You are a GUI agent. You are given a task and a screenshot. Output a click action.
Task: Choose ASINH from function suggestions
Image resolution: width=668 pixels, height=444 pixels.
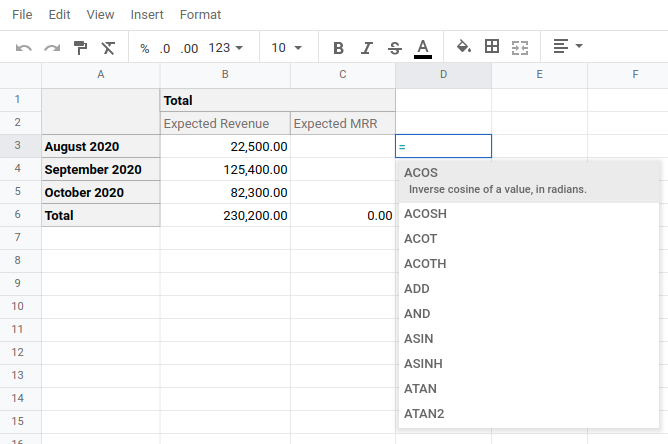[x=529, y=364]
